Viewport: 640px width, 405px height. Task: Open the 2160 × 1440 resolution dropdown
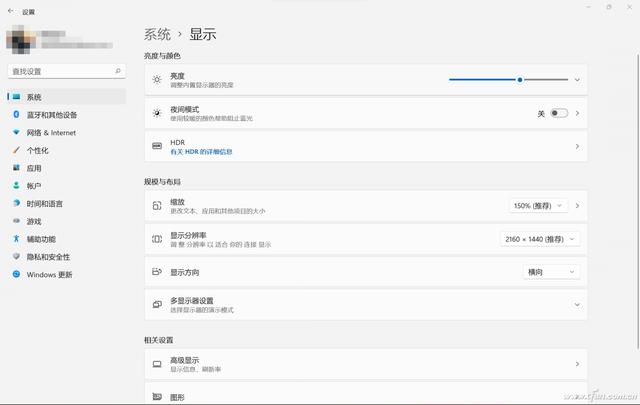540,239
